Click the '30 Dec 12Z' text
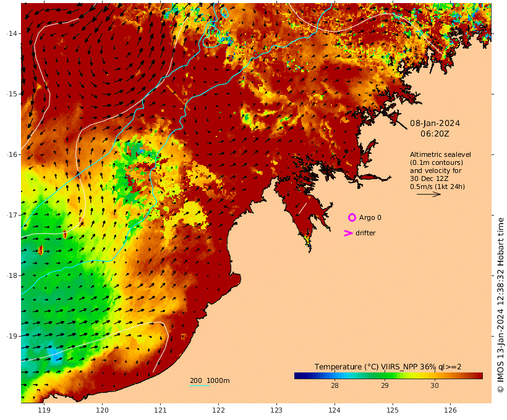 tap(429, 178)
